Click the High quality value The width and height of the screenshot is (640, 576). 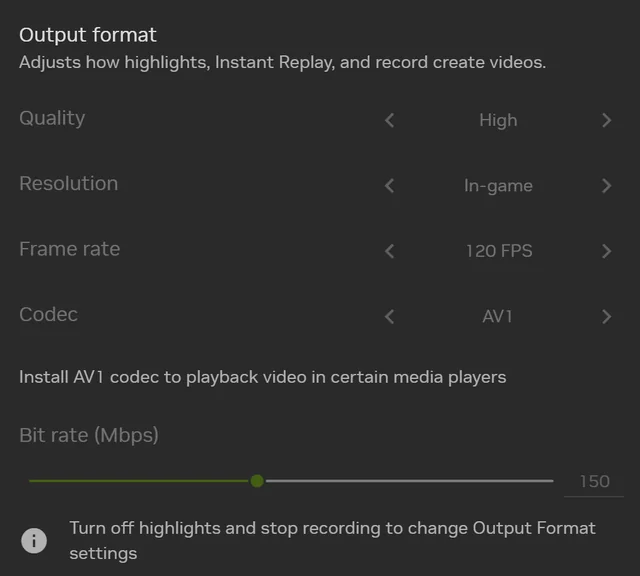tap(498, 120)
